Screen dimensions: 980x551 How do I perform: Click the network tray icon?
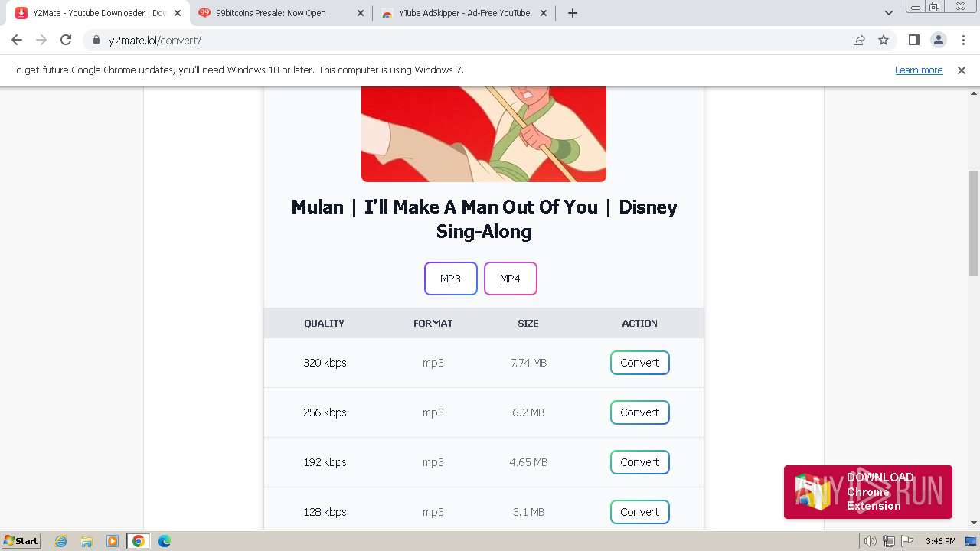tap(889, 541)
